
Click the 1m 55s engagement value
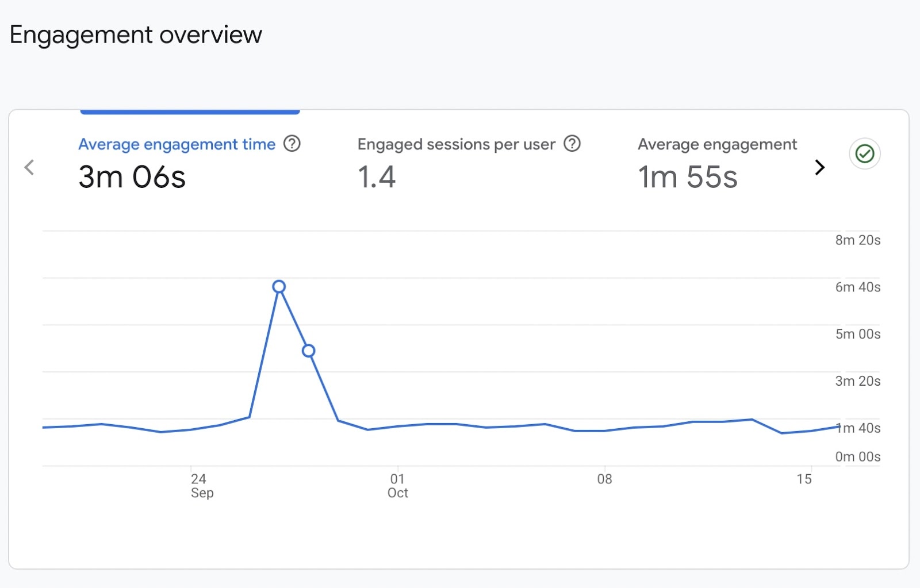[688, 177]
